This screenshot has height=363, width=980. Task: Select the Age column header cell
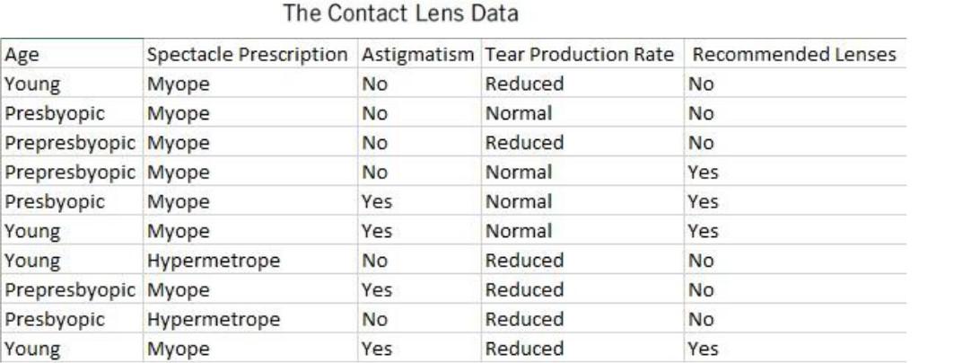[x=72, y=55]
